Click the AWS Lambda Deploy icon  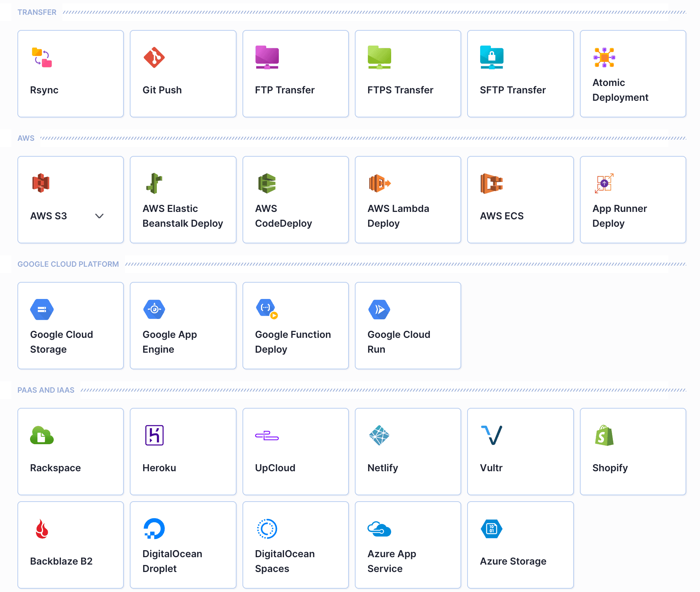pos(379,183)
